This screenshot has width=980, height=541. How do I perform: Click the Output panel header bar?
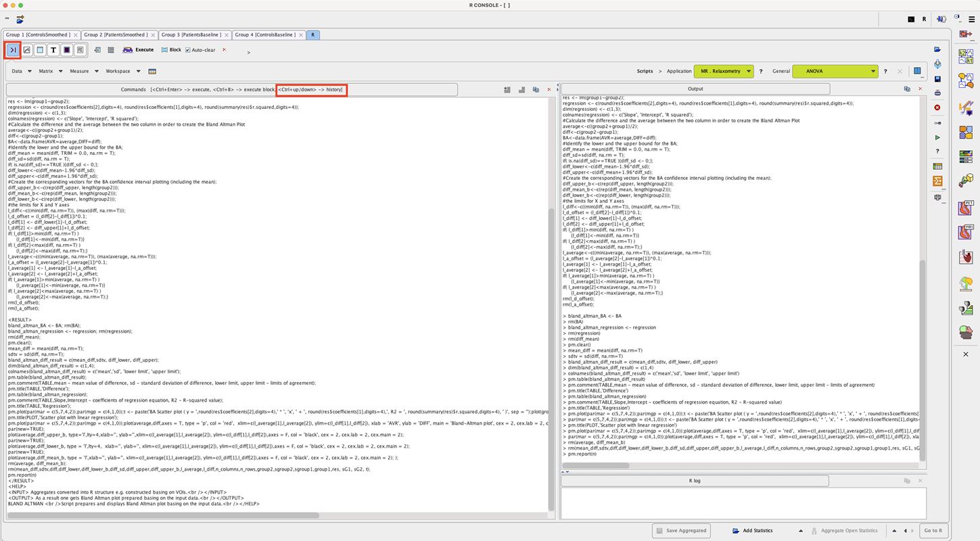695,89
